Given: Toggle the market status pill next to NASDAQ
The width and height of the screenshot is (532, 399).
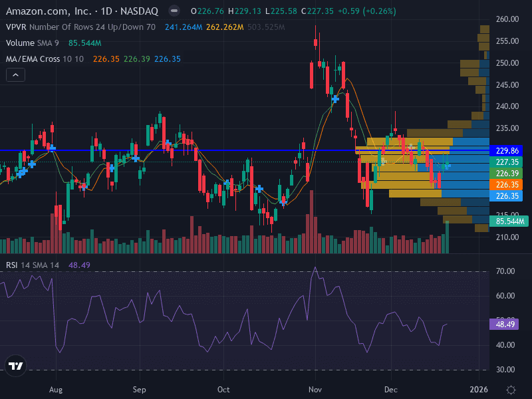Looking at the screenshot, I should (174, 11).
